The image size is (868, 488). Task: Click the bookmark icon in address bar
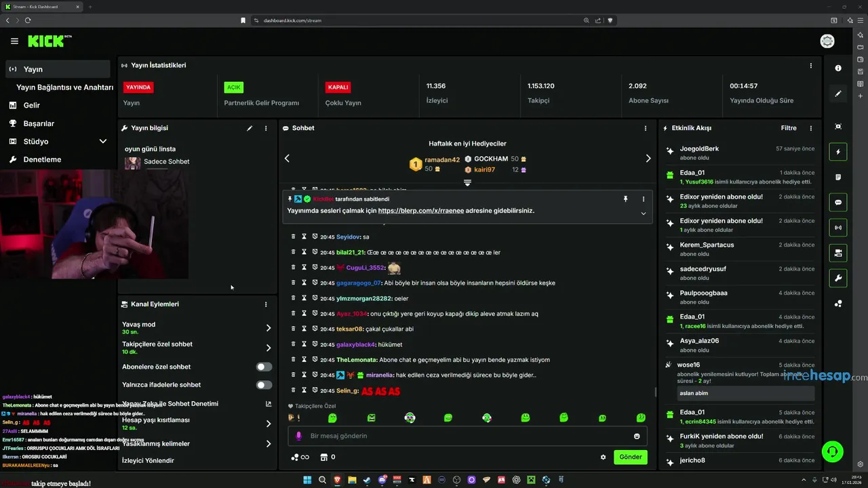(x=243, y=20)
